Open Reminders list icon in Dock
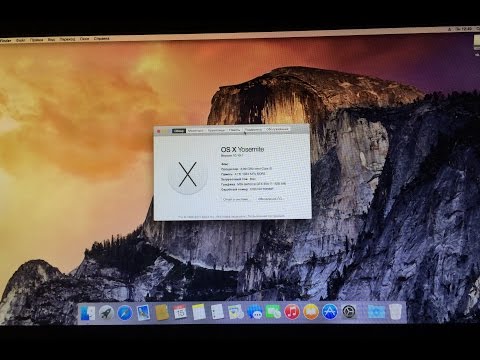 coord(217,312)
